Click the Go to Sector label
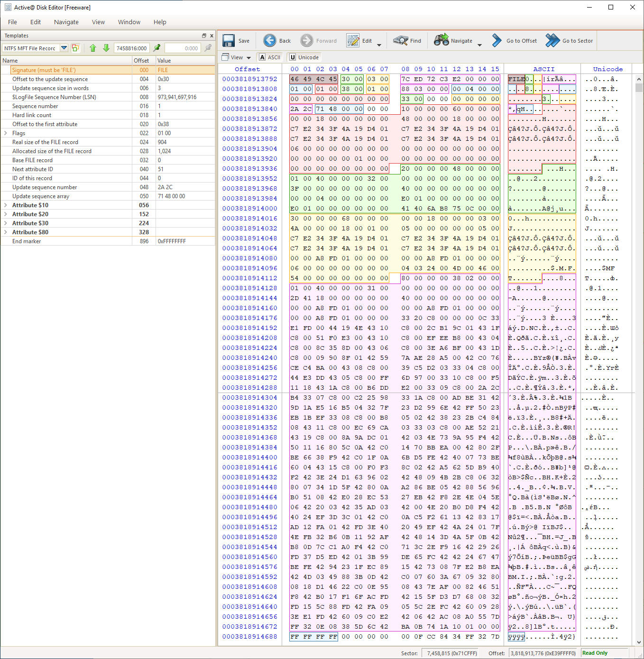644x659 pixels. tap(578, 41)
